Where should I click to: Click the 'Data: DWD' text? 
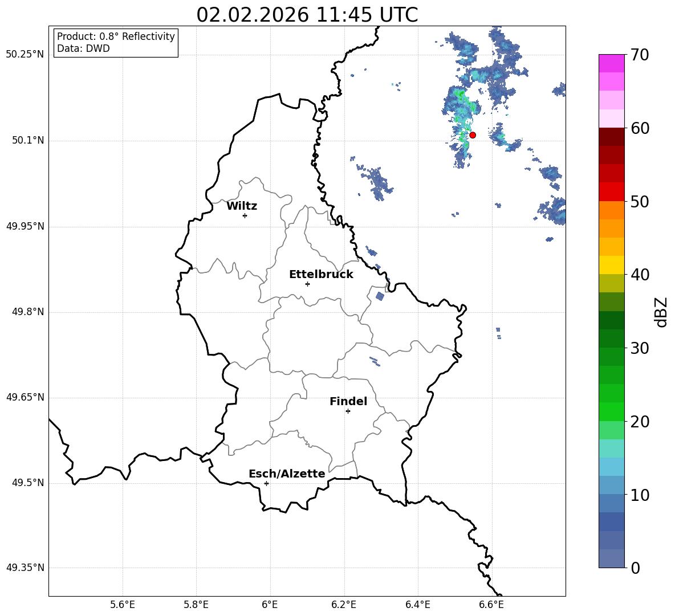83,48
